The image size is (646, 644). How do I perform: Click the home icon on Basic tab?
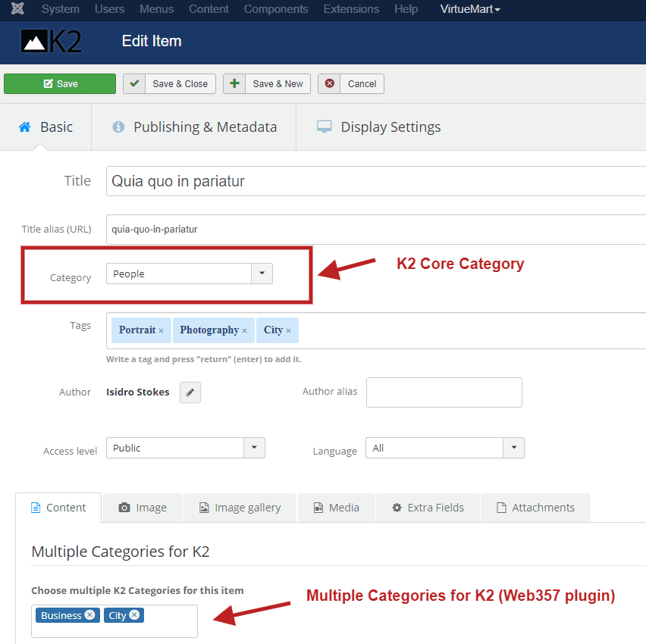pyautogui.click(x=25, y=127)
